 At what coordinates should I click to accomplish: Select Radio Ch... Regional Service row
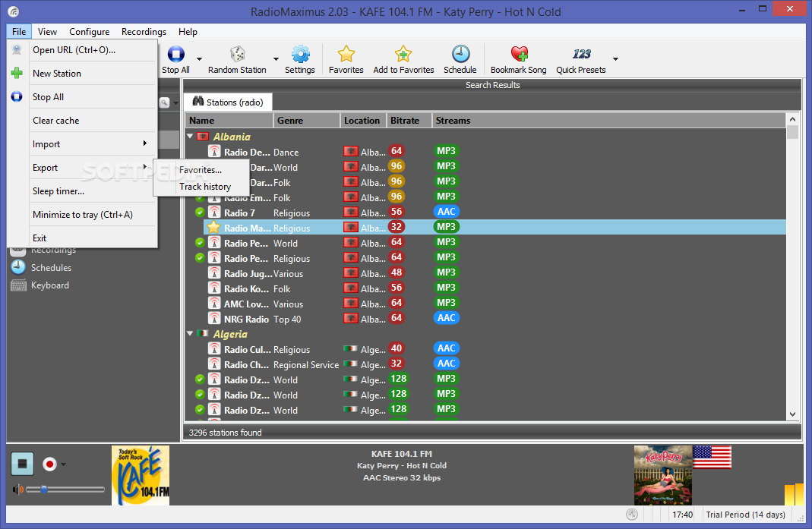(x=485, y=364)
